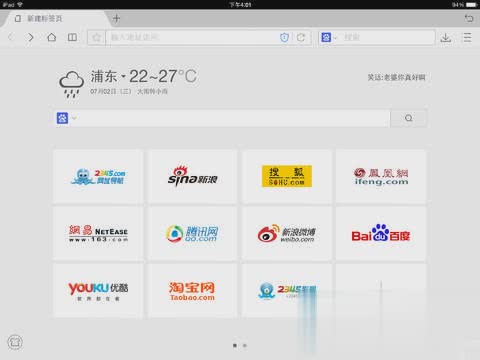Open the Sohu.com tile

[287, 176]
